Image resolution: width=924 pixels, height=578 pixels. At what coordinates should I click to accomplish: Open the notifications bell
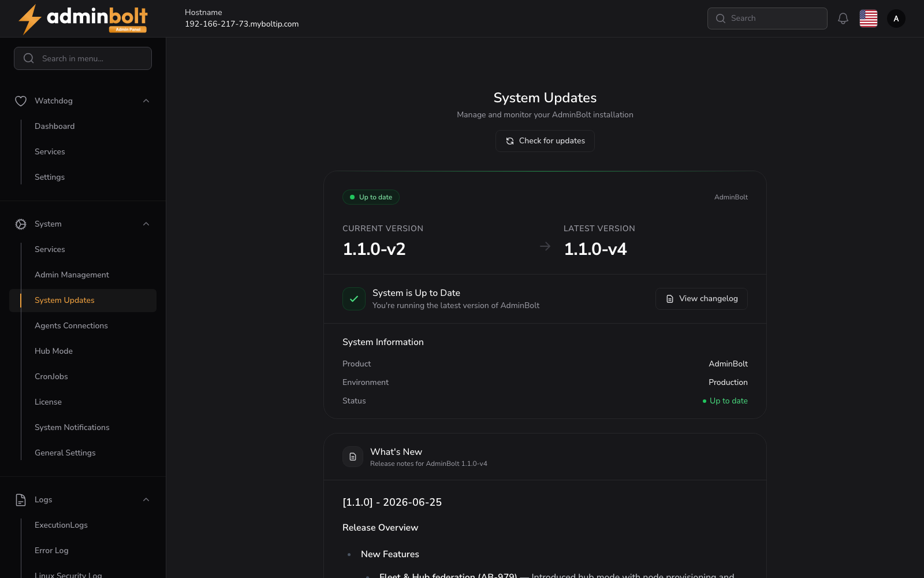click(x=843, y=18)
